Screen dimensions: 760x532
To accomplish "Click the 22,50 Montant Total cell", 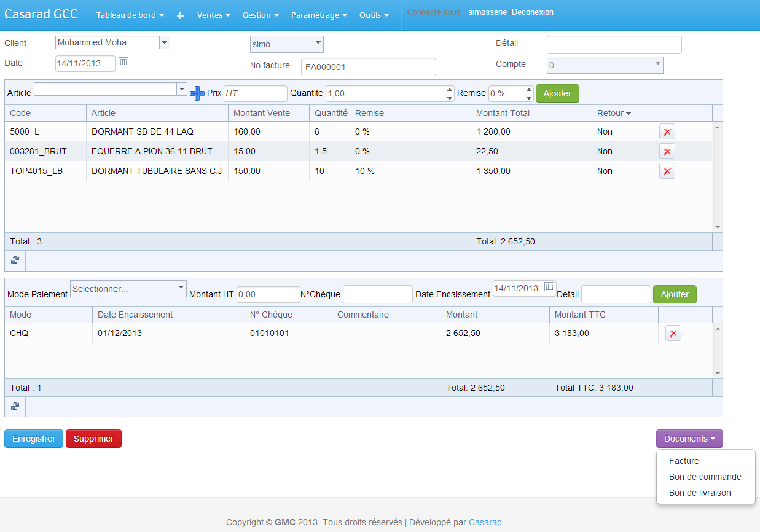I will [531, 151].
